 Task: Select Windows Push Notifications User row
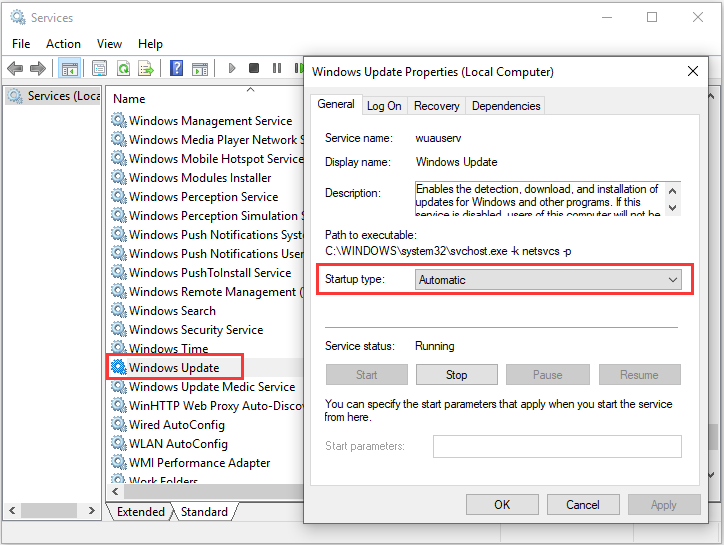(x=206, y=253)
